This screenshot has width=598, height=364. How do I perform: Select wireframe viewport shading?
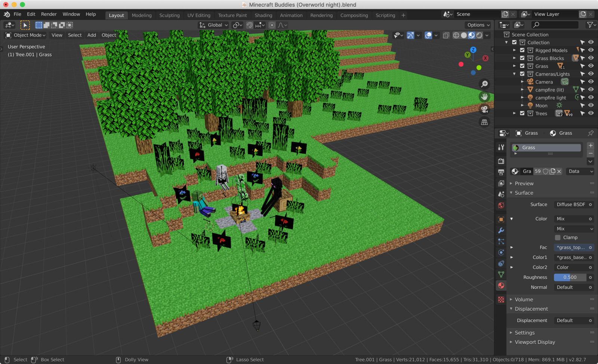point(456,35)
